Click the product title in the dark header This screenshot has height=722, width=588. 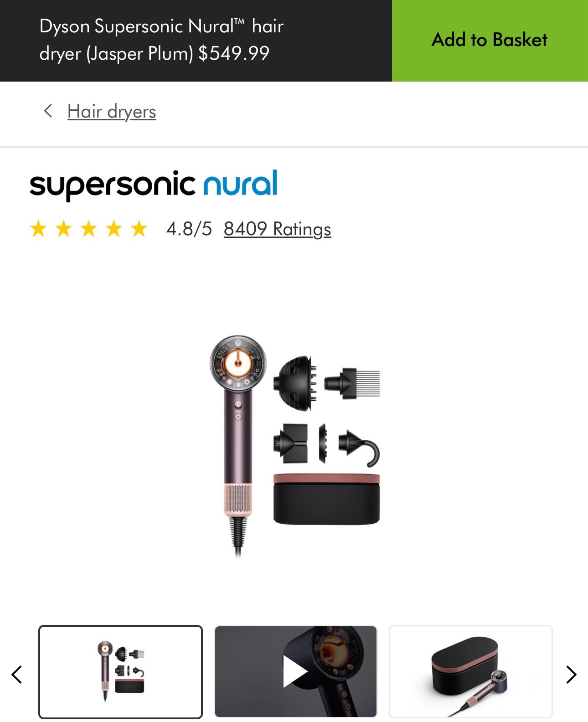(x=161, y=40)
